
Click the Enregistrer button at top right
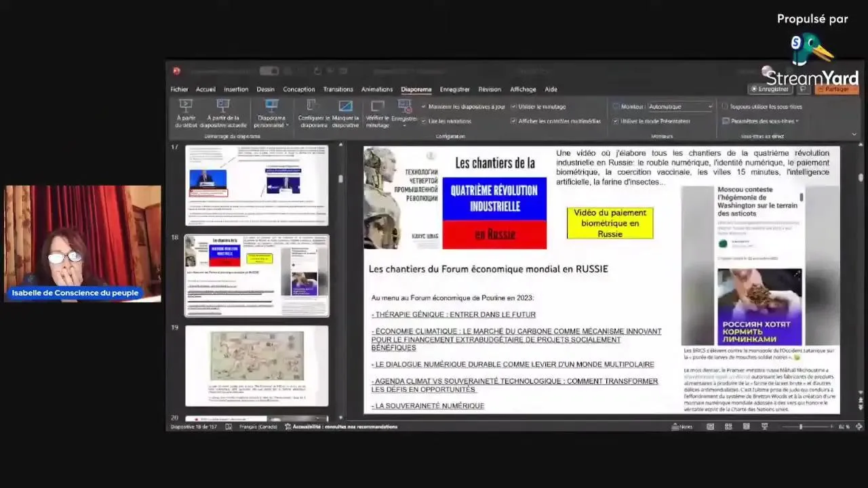click(770, 89)
